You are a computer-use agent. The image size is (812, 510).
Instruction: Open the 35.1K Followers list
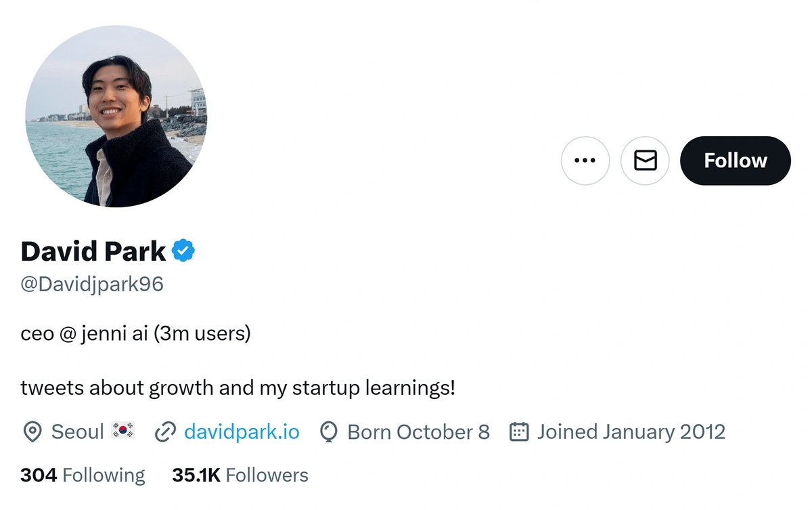pyautogui.click(x=240, y=475)
